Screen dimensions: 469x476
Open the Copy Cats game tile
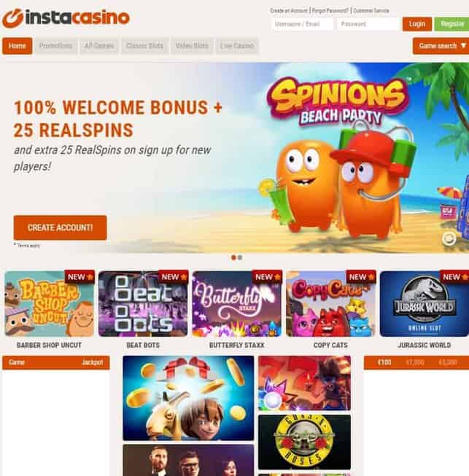pos(331,304)
